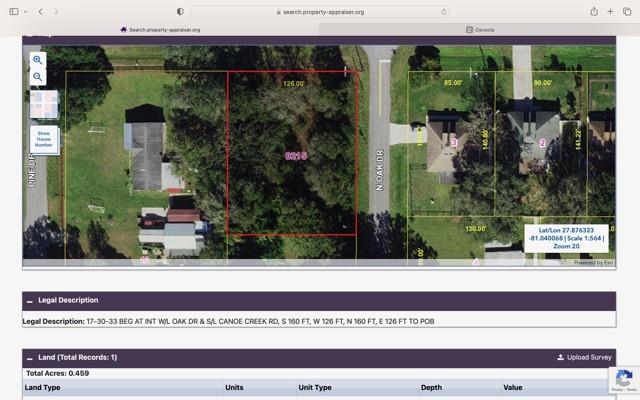This screenshot has height=400, width=640.
Task: Switch to the Osceola tab
Action: point(480,29)
